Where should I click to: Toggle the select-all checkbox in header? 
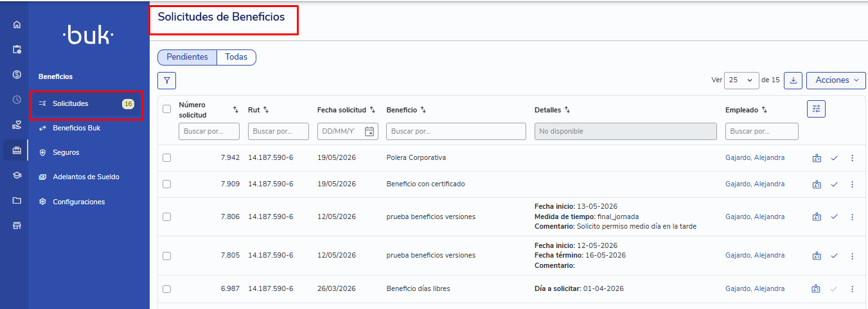(167, 109)
